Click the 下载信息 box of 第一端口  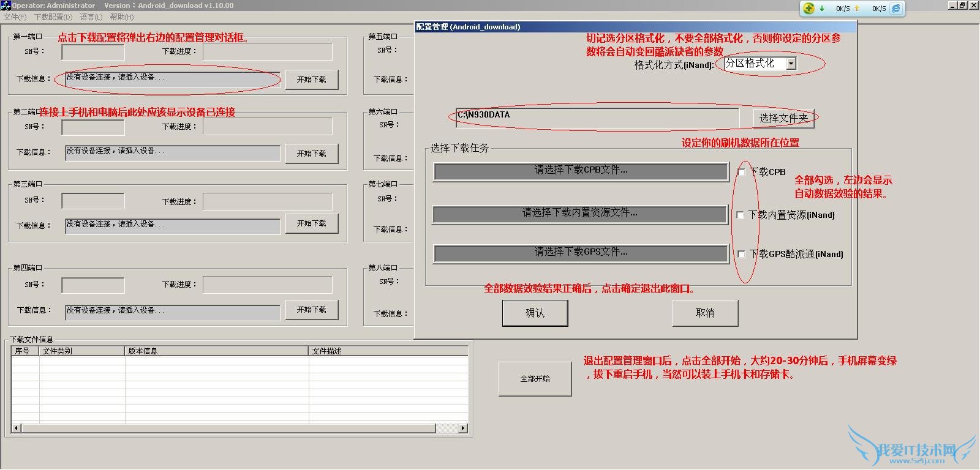click(x=173, y=79)
